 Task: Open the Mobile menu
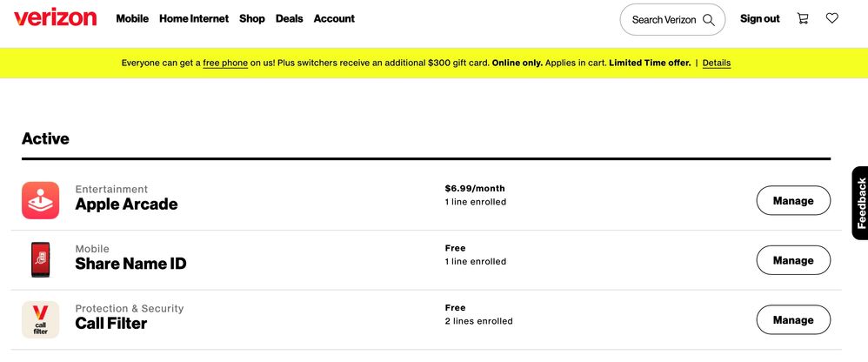[132, 18]
